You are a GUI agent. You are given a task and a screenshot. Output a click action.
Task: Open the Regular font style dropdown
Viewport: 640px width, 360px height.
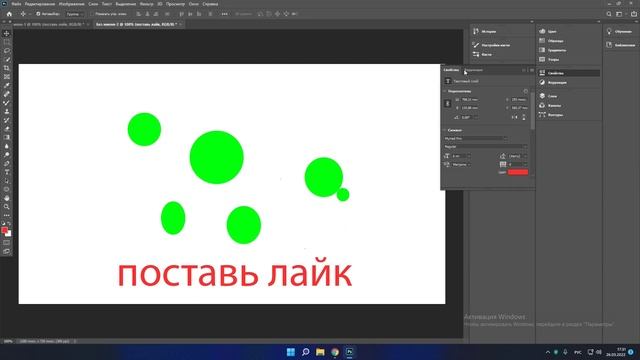pos(485,147)
